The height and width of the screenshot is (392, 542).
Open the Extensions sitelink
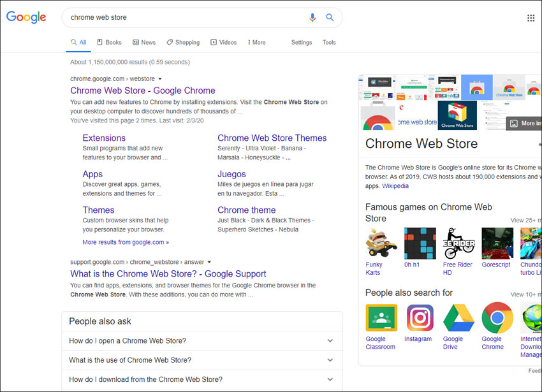coord(104,138)
